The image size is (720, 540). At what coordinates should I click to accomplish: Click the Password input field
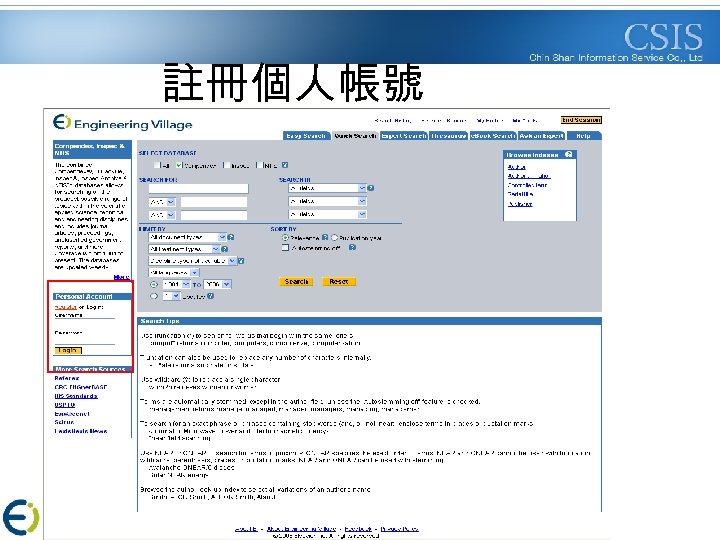click(x=84, y=340)
